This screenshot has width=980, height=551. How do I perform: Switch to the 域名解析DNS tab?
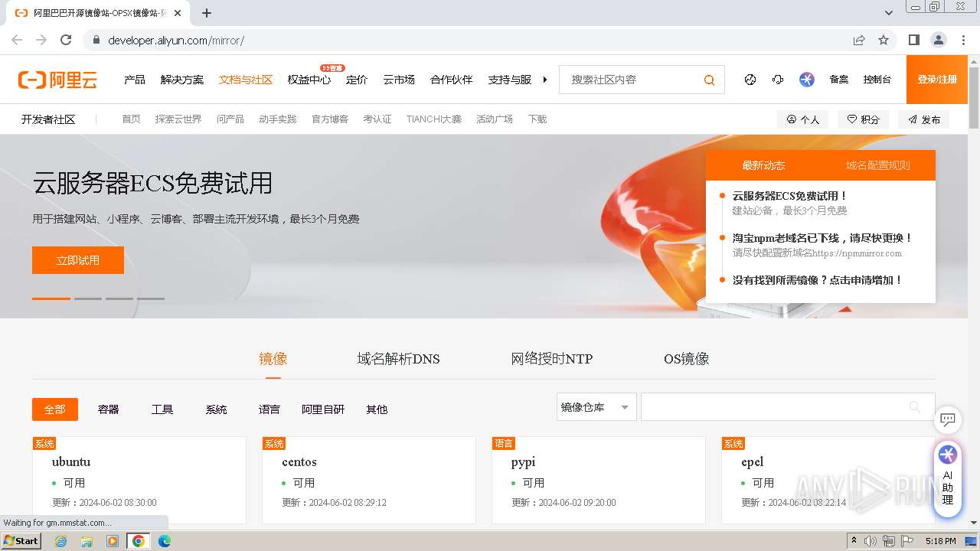click(x=398, y=359)
